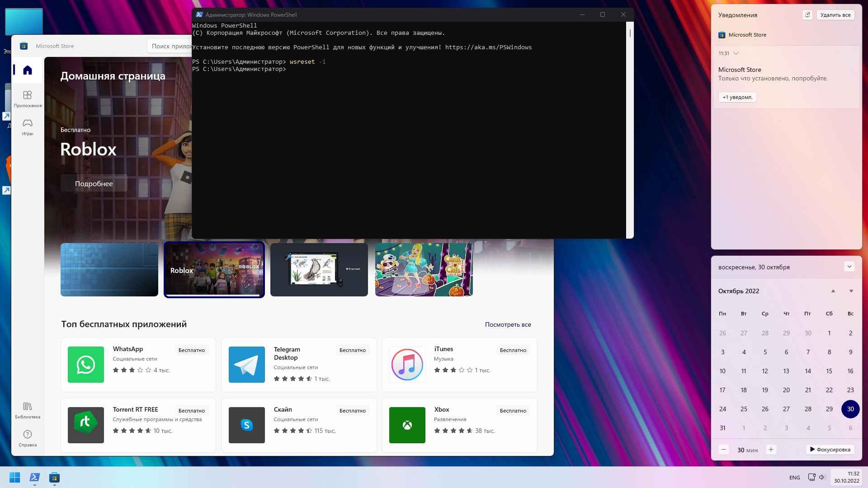Click Бесплатно button for iTunes

click(x=513, y=350)
